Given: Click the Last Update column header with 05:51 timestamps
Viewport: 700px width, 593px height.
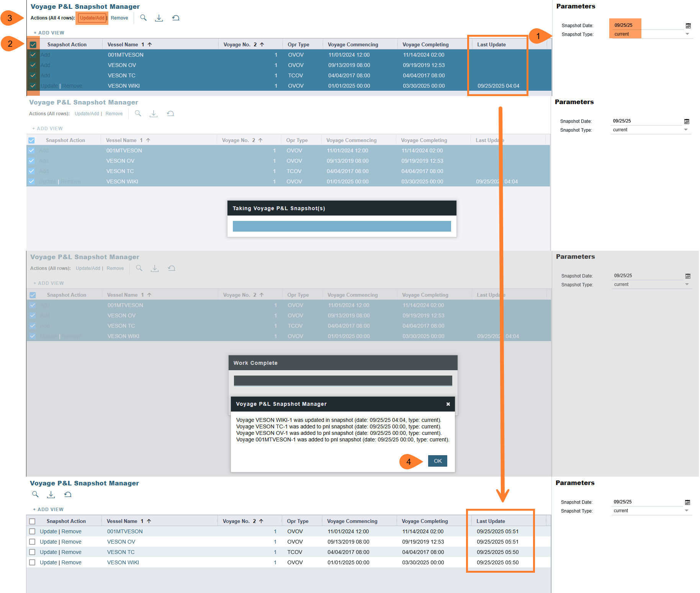Looking at the screenshot, I should click(491, 521).
